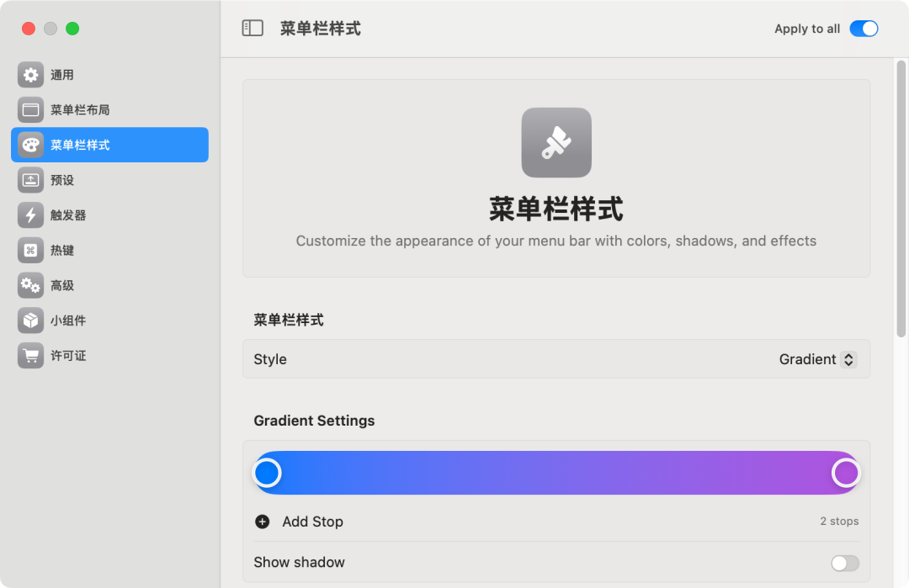Select the 高级 sidebar label
909x588 pixels.
(62, 285)
